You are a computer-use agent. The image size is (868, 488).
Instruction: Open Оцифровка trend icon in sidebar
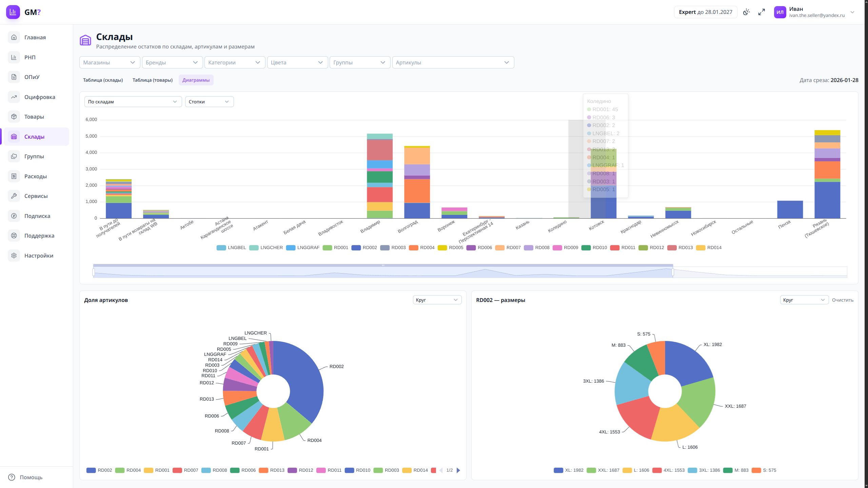click(x=14, y=97)
